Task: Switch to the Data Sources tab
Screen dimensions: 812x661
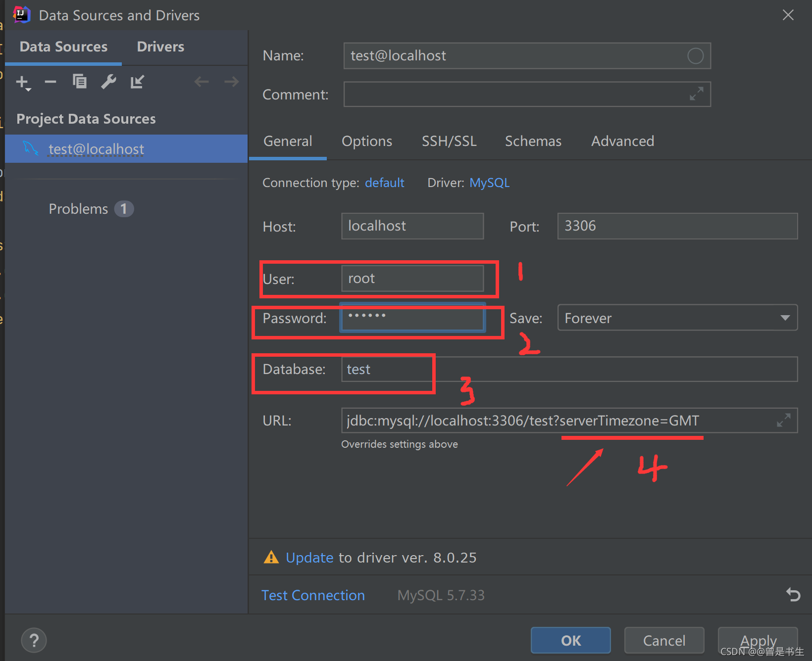Action: [63, 47]
